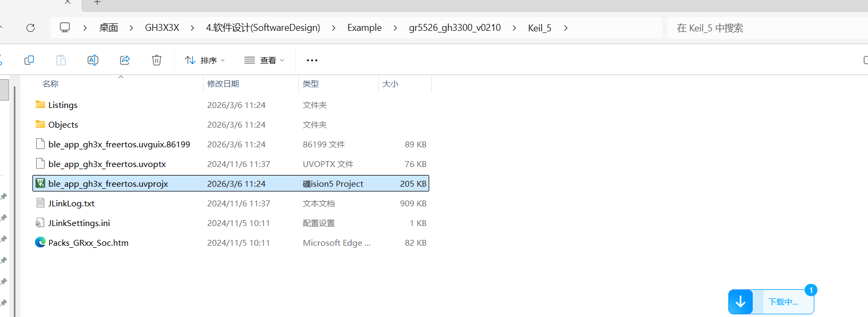The height and width of the screenshot is (317, 868).
Task: Click the This PC monitor icon in the address bar
Action: pyautogui.click(x=65, y=28)
